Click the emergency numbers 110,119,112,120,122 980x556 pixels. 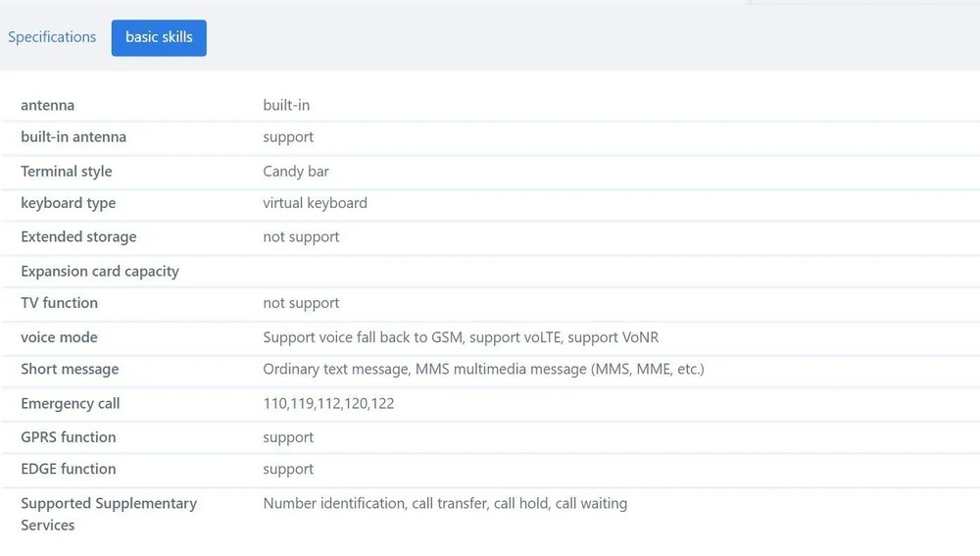(328, 404)
